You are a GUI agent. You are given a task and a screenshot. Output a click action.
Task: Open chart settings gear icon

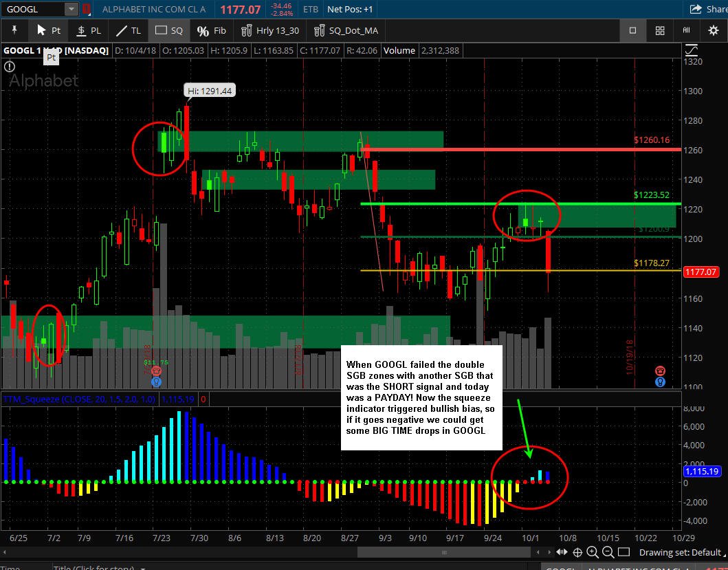point(713,30)
